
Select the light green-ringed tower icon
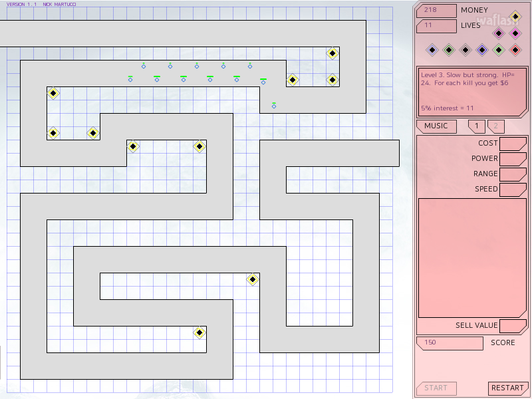click(x=499, y=49)
